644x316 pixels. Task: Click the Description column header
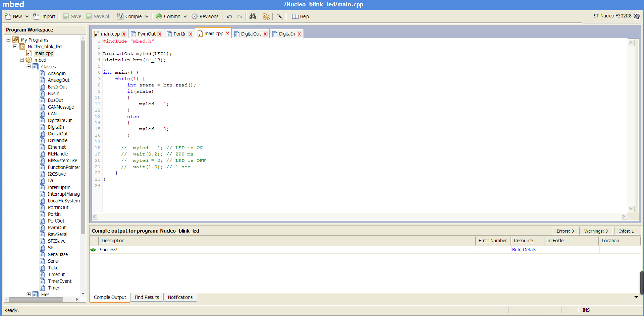tap(287, 241)
